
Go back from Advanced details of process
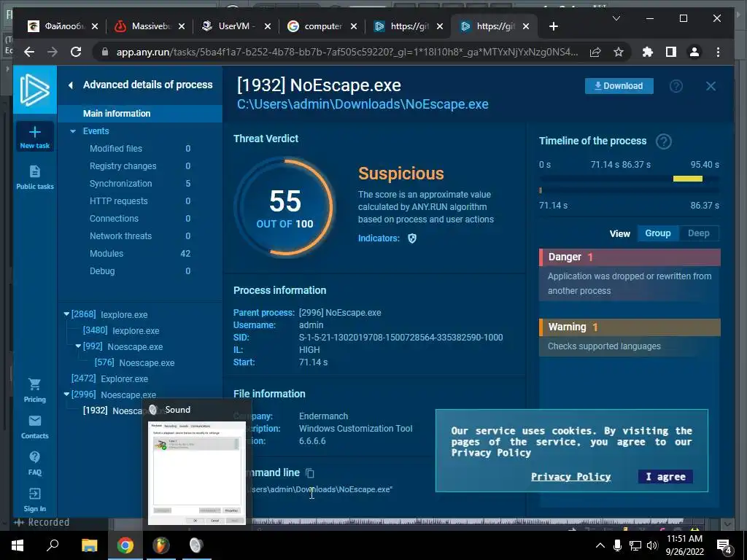coord(71,85)
